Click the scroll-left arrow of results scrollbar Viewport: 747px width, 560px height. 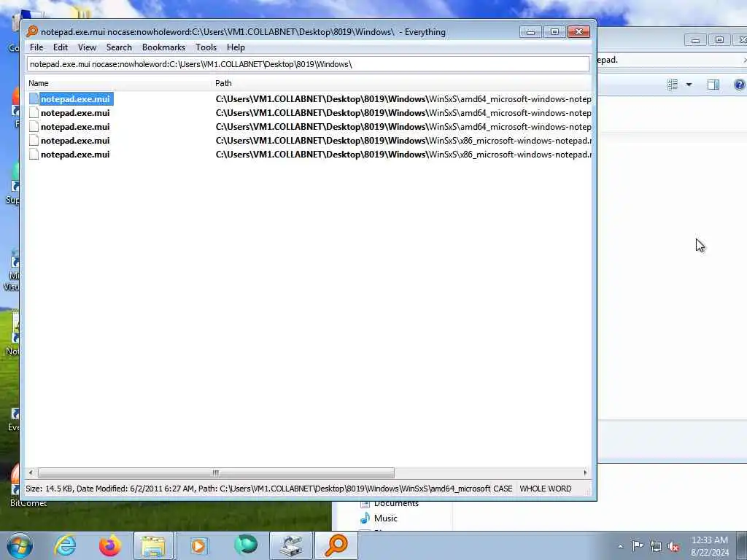pyautogui.click(x=31, y=472)
